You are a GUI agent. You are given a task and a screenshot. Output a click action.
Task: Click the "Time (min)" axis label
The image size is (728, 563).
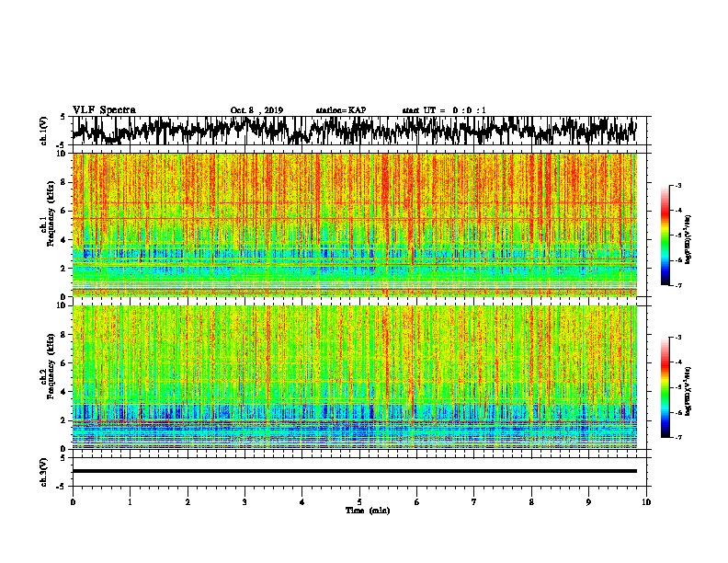click(x=368, y=511)
